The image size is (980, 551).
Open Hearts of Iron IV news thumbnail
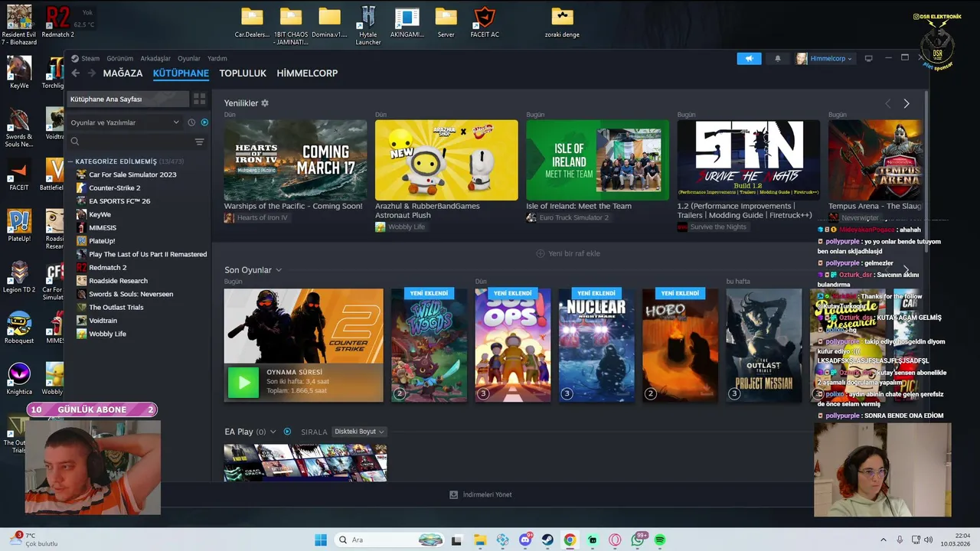(x=296, y=160)
